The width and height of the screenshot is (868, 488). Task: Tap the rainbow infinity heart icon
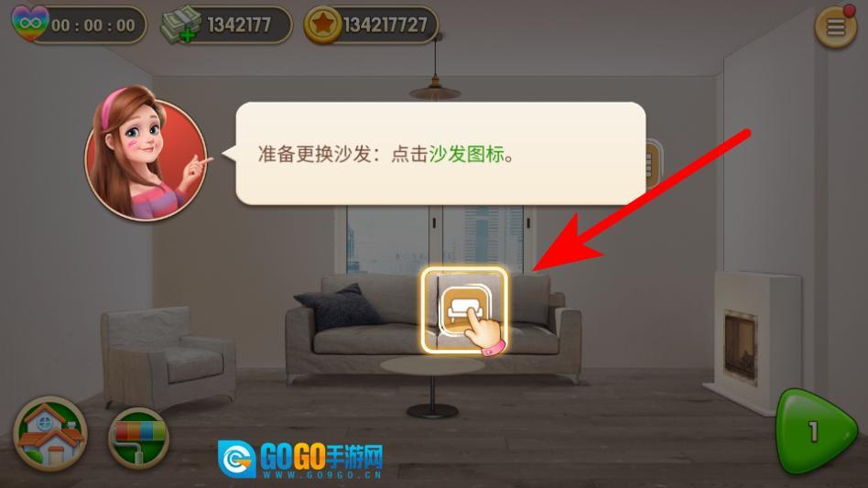coord(30,23)
